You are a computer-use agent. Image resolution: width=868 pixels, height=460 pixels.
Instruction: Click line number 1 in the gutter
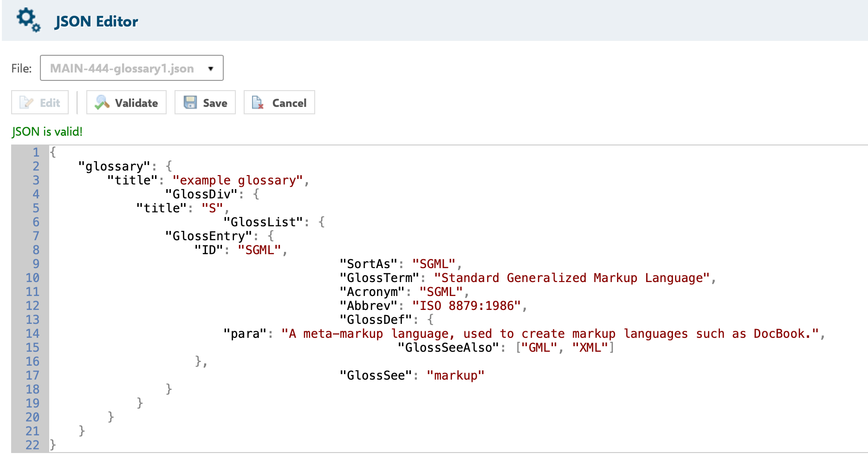36,152
